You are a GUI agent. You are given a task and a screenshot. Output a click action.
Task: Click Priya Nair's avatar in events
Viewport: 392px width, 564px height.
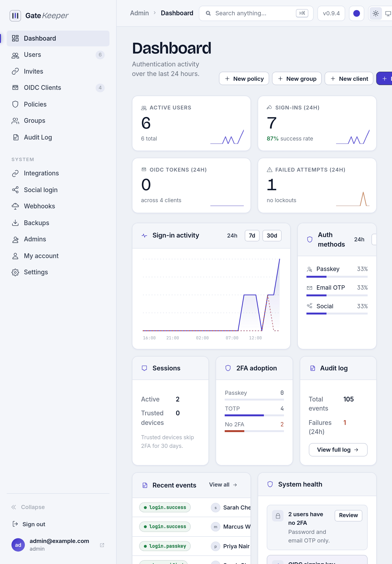(215, 547)
